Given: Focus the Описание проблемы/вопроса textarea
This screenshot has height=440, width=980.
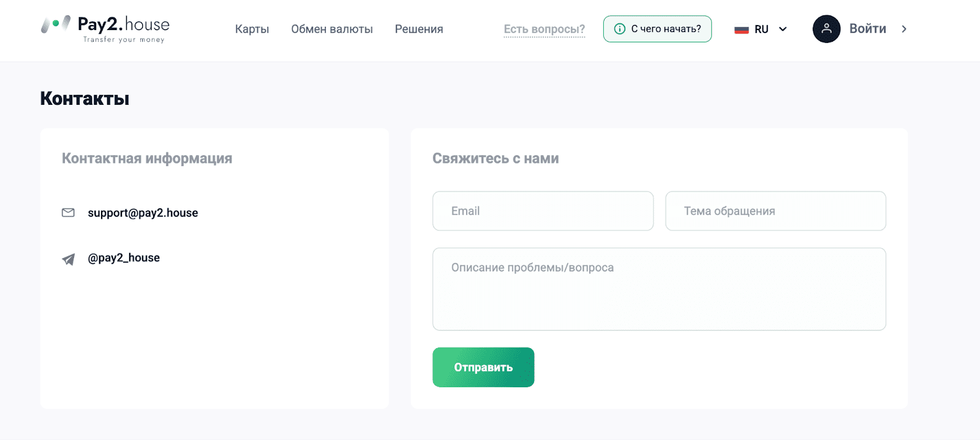Looking at the screenshot, I should coord(659,289).
